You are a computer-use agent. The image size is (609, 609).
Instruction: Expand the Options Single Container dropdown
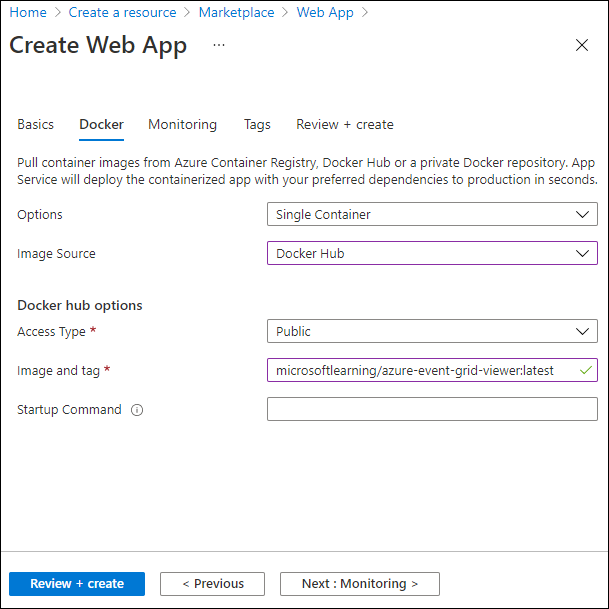click(432, 214)
